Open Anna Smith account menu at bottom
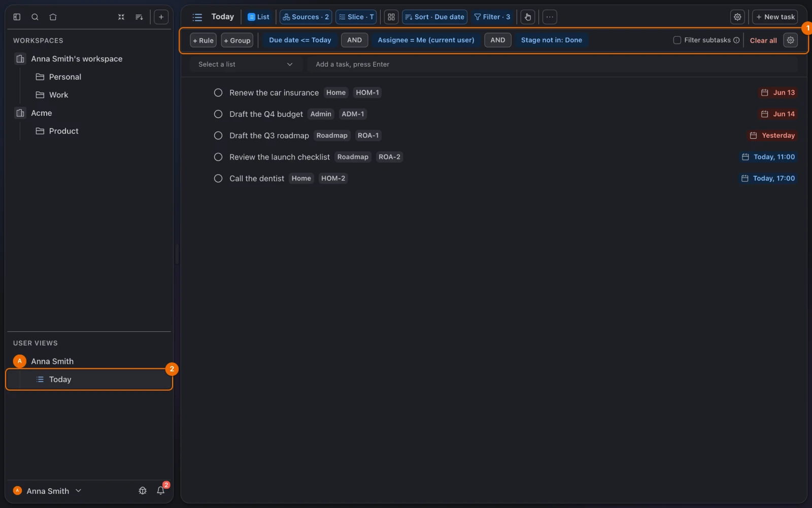812x508 pixels. point(47,491)
